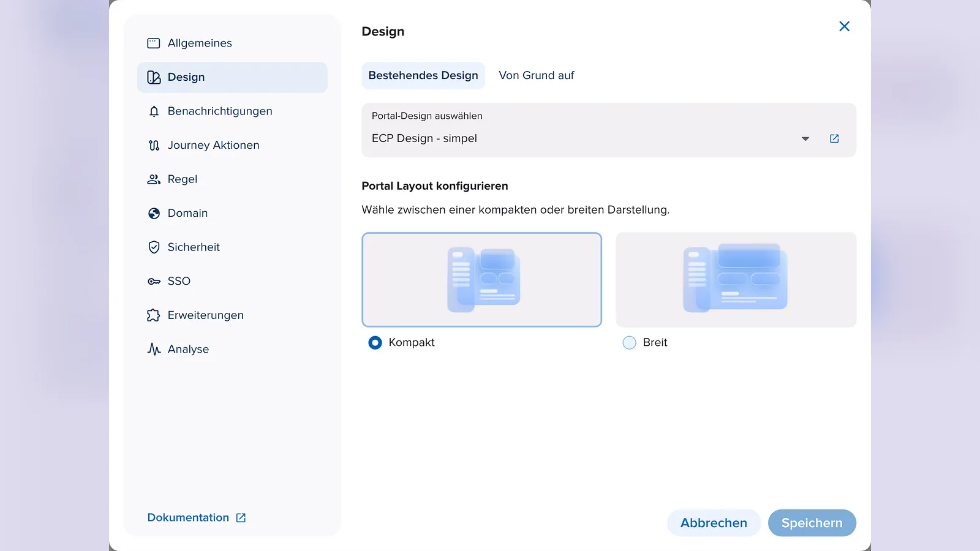Open Sicherheit settings section
Image resolution: width=980 pixels, height=551 pixels.
232,247
